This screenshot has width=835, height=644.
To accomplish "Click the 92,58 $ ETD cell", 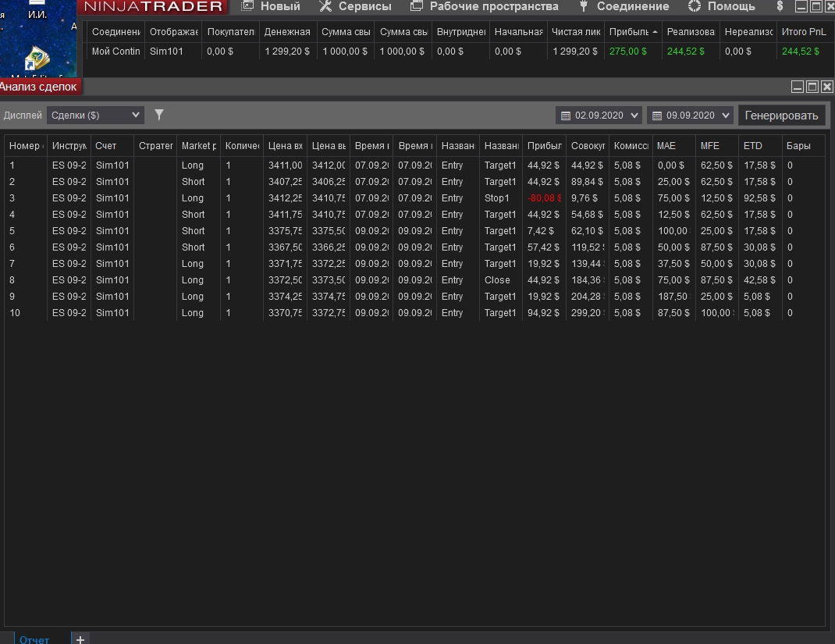I will (760, 198).
